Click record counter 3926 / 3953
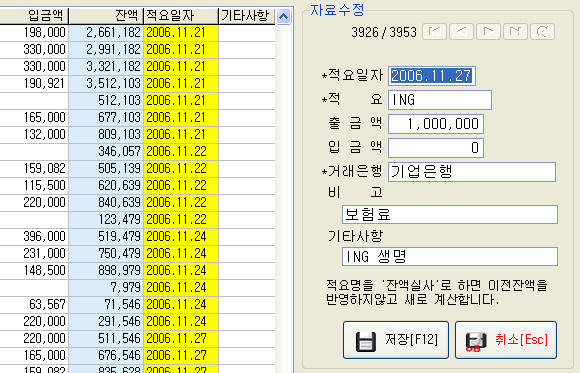Screen dimensions: 580x373 [x=384, y=33]
